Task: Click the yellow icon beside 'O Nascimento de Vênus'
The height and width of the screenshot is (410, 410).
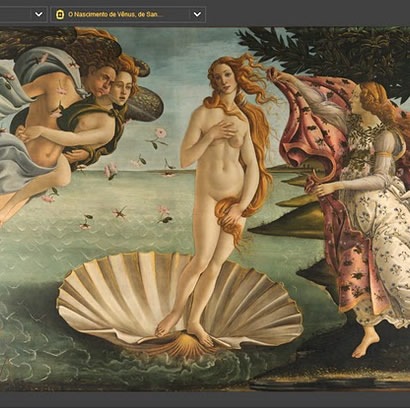Action: tap(60, 14)
